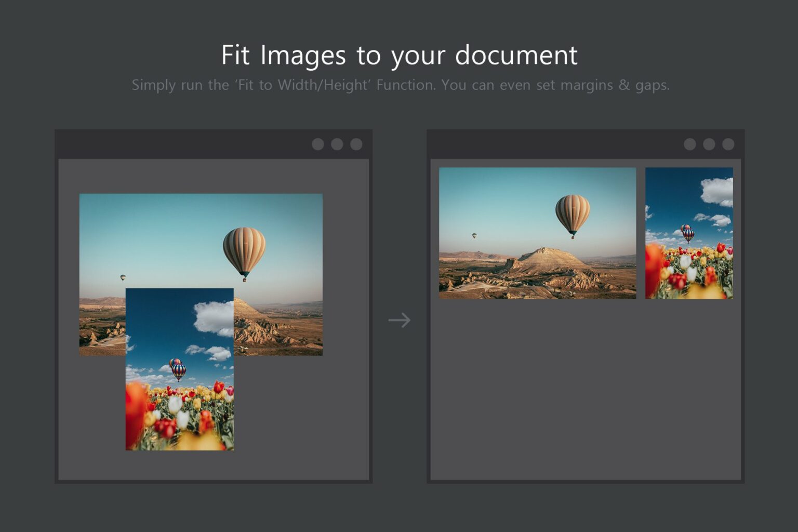Screen dimensions: 798x532
Task: Click the first window control dot on right window
Action: point(690,144)
